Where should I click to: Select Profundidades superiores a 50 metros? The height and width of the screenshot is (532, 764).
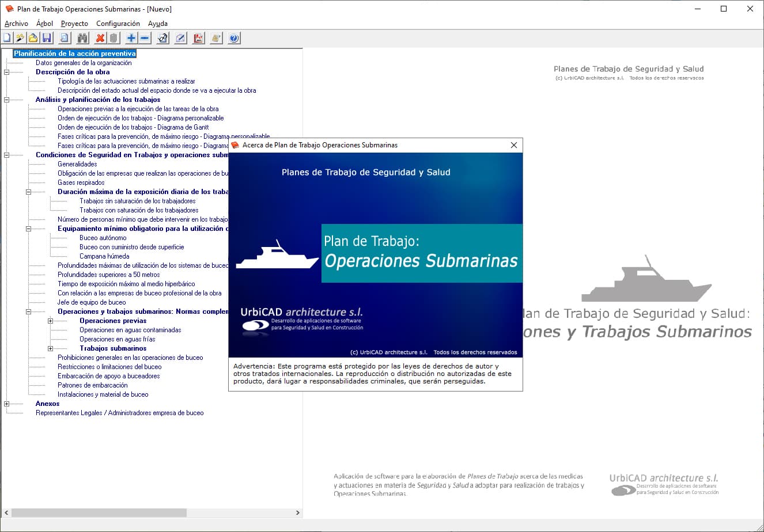coord(109,275)
